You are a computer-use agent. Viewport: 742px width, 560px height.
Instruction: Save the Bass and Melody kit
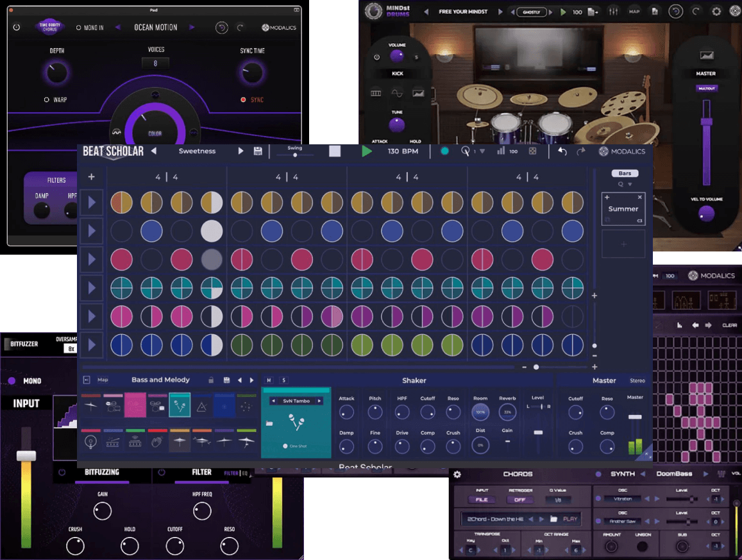point(226,380)
